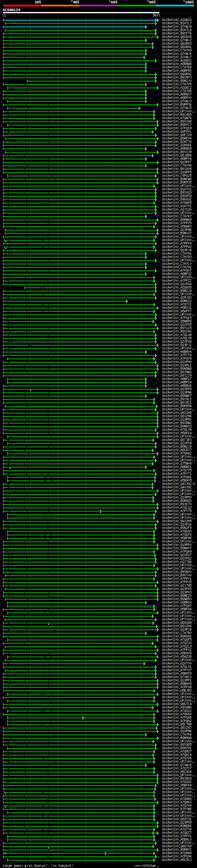Select hit UniRef100_A8BP17

click(x=177, y=379)
